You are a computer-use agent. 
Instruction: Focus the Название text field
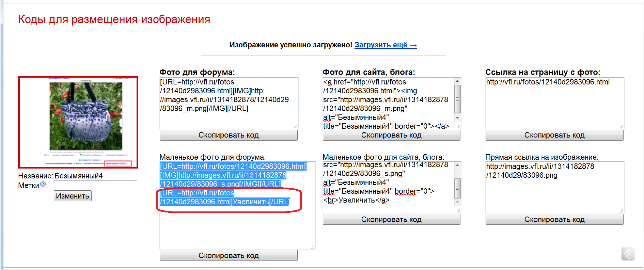tap(95, 176)
